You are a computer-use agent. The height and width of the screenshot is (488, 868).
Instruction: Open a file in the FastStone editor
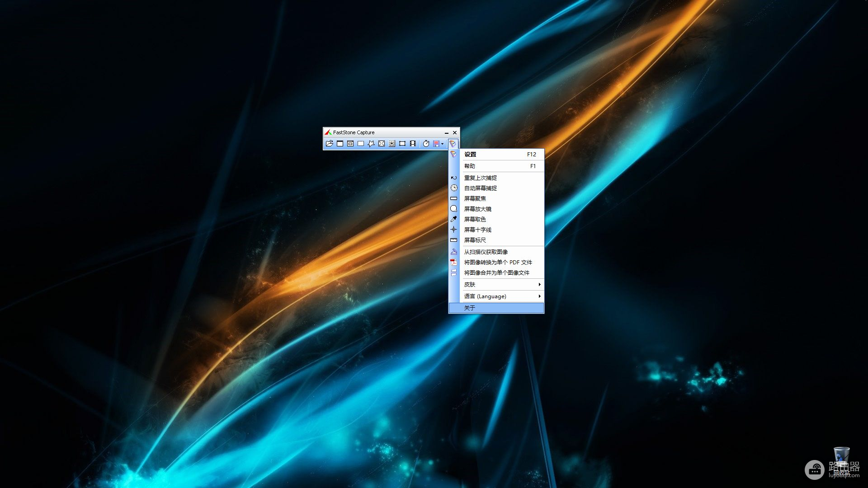click(x=330, y=144)
